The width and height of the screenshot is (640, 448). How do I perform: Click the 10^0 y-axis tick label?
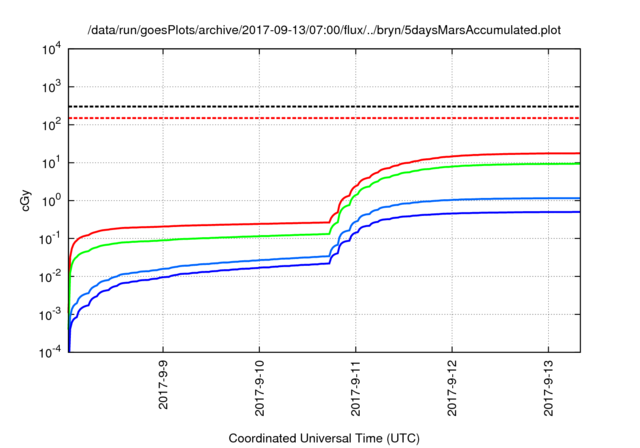click(x=52, y=201)
